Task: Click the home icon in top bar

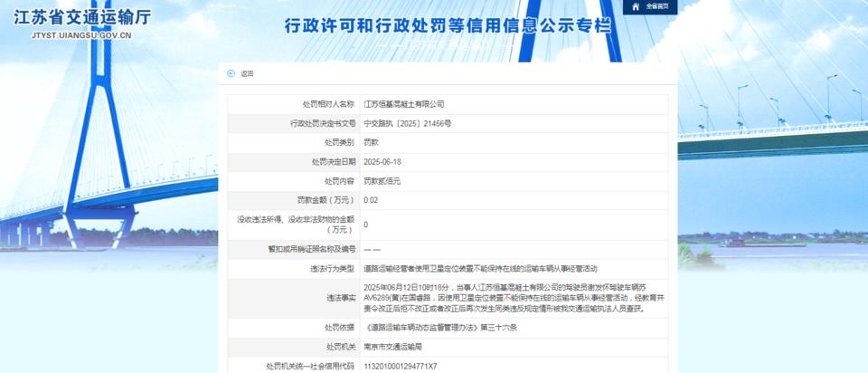Action: pos(636,6)
